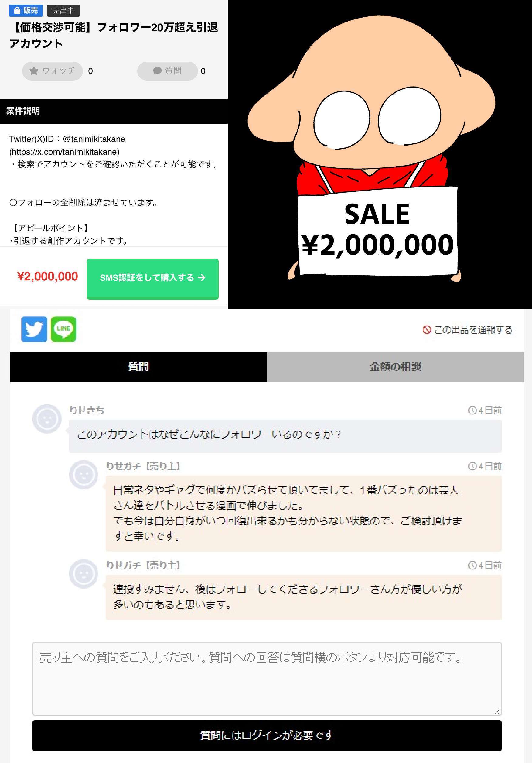The image size is (532, 763).
Task: Click 質問にはログインが必要です button
Action: tap(267, 735)
